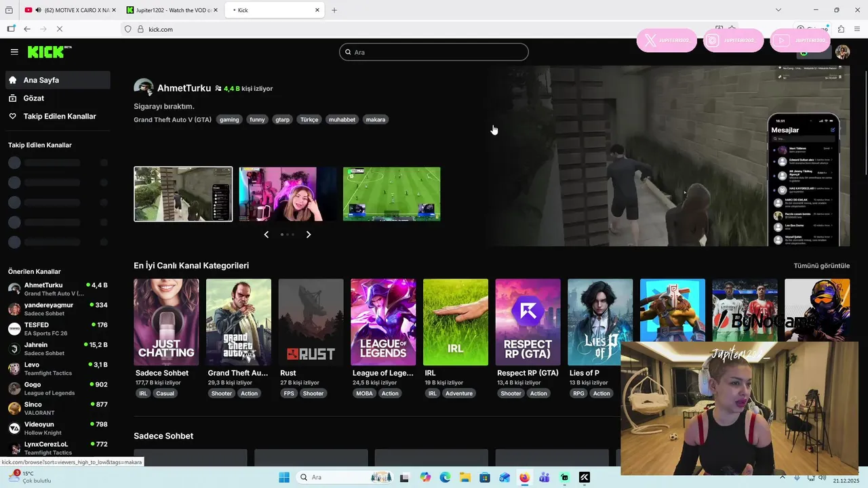Click the shield tracking protection icon

point(127,29)
